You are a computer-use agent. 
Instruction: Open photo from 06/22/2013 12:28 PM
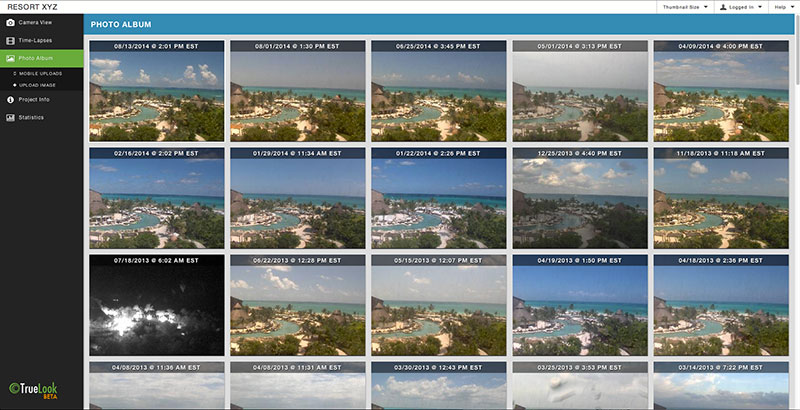tap(297, 305)
